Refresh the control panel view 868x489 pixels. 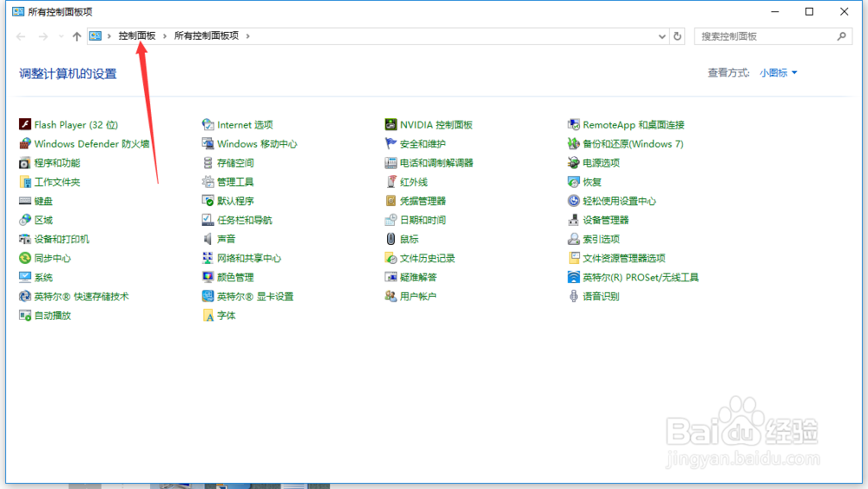pos(678,36)
